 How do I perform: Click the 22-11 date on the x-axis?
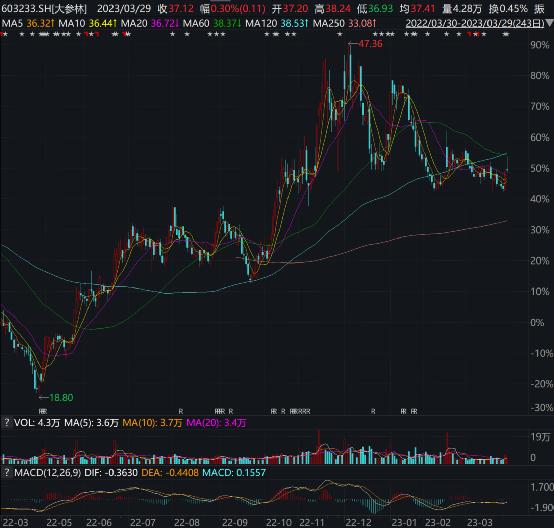[x=312, y=523]
